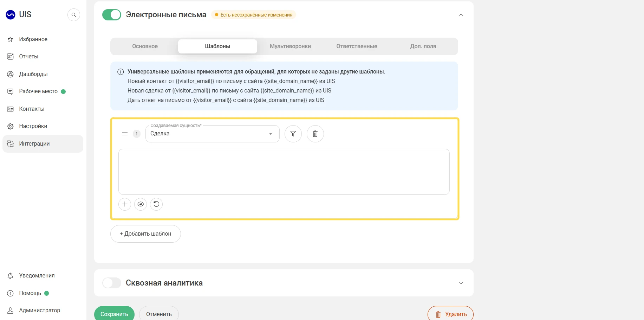Click the Сохранить button

(114, 314)
